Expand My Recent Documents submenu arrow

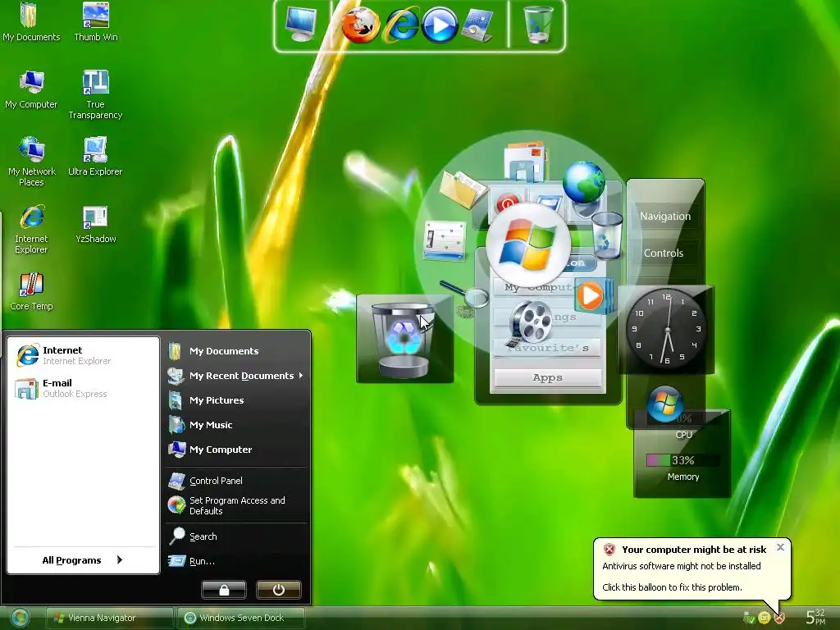tap(300, 376)
